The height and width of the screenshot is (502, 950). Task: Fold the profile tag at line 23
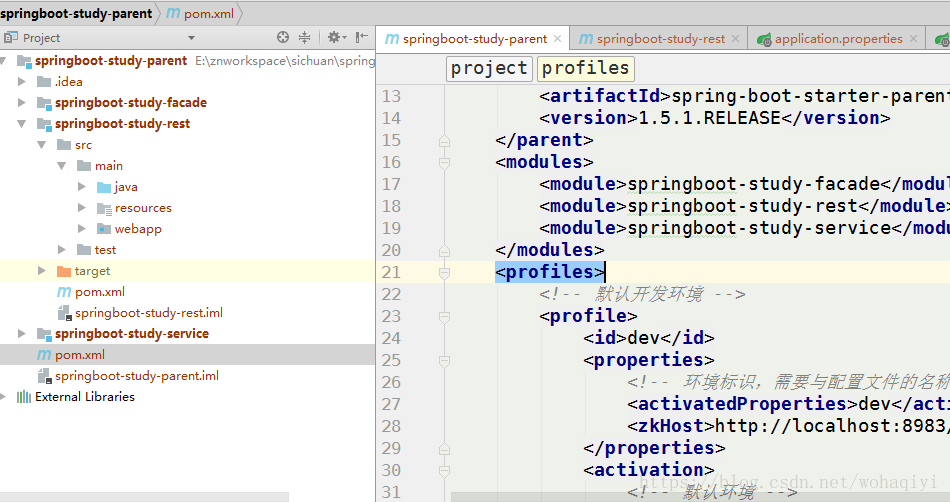(x=444, y=317)
